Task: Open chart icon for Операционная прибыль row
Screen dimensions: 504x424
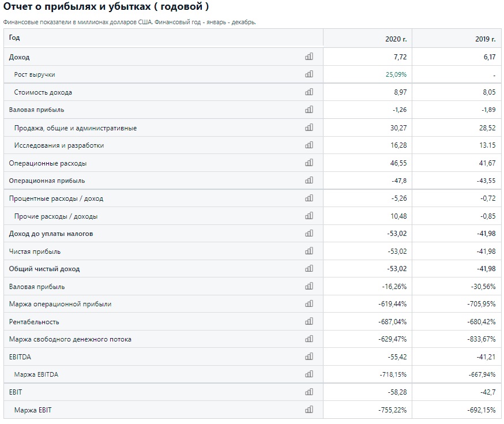Action: pyautogui.click(x=309, y=181)
